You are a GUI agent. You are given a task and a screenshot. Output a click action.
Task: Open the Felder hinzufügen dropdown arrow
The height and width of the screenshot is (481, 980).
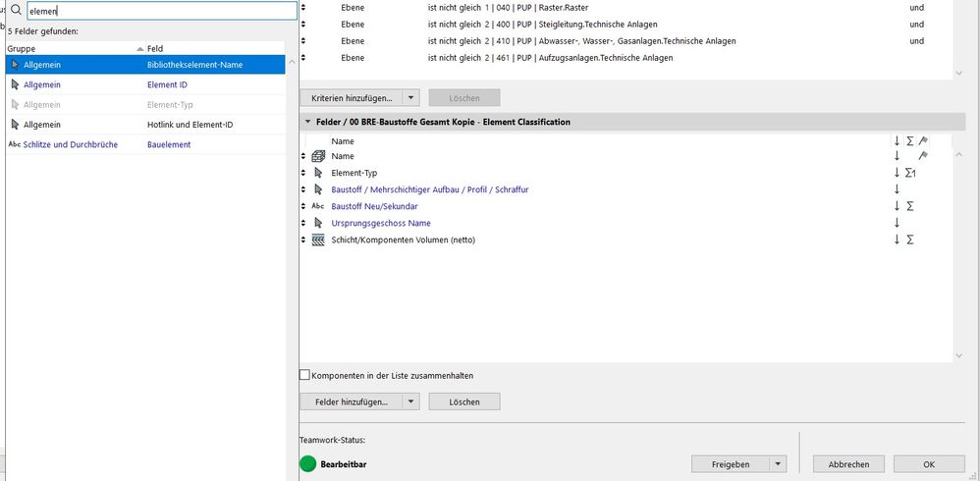point(411,401)
